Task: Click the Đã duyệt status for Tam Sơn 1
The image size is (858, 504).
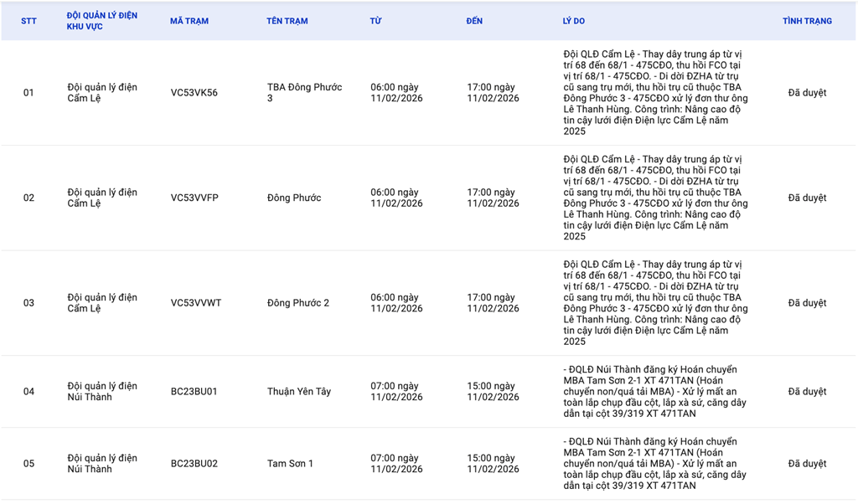Action: point(807,464)
